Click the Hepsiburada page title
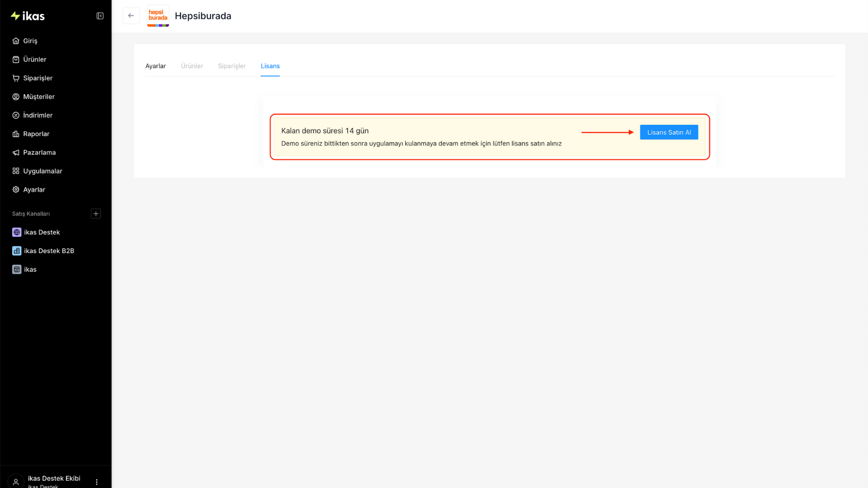The image size is (868, 488). coord(203,16)
